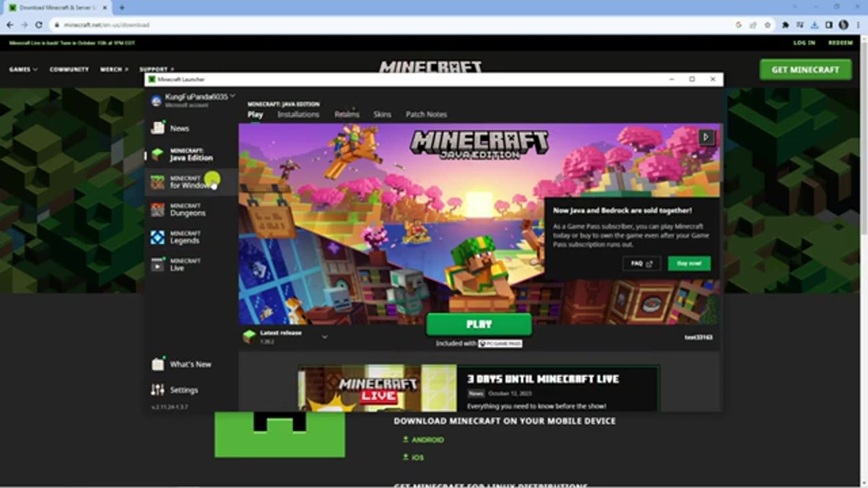
Task: Open a new browser tab
Action: [122, 7]
